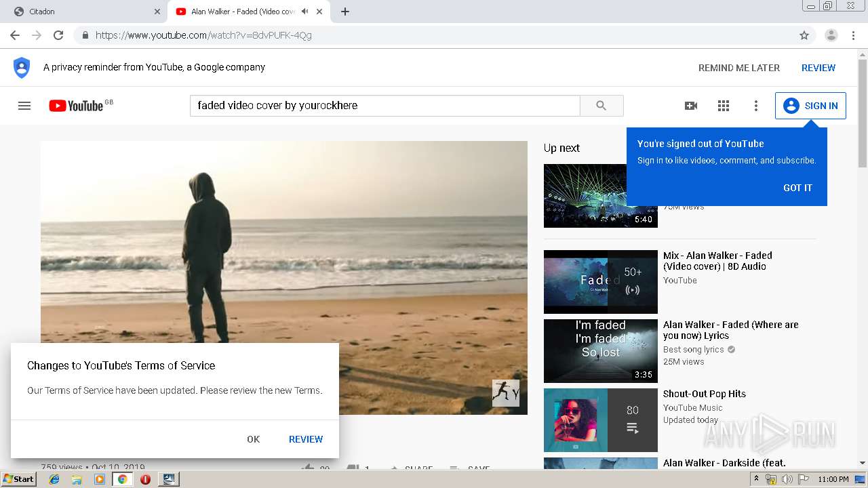The width and height of the screenshot is (868, 488).
Task: Click REVIEW in Terms of Service dialog
Action: [306, 439]
